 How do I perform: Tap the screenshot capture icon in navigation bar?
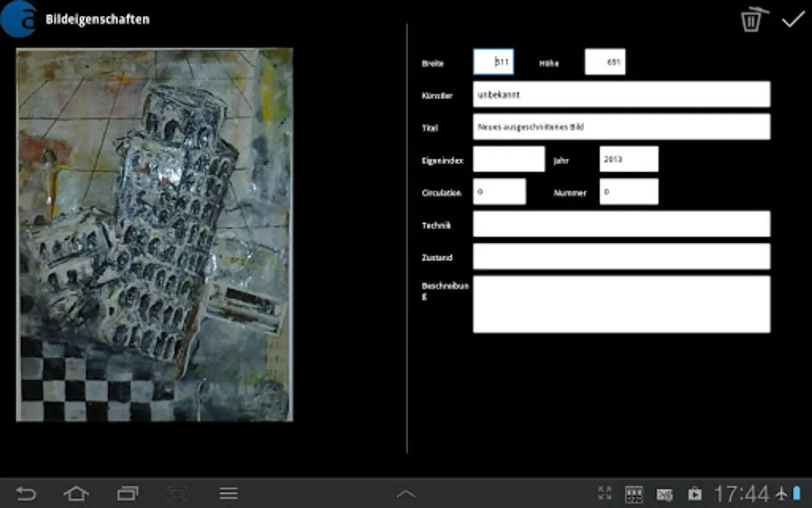[177, 494]
